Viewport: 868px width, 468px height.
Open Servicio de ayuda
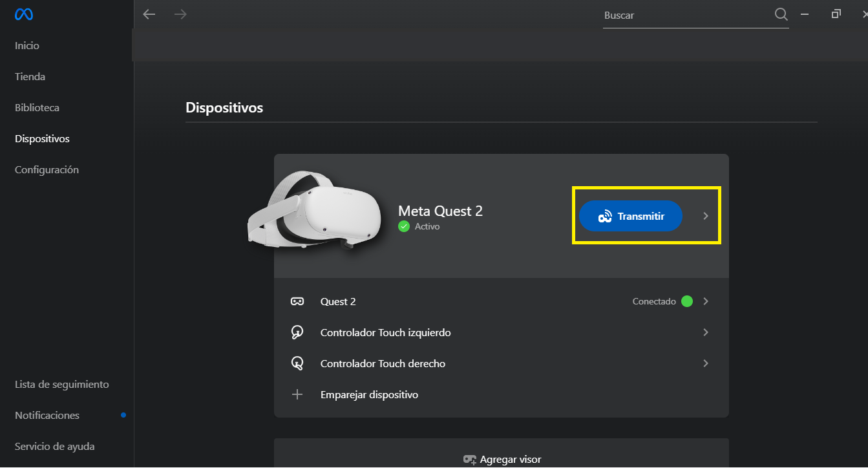[55, 447]
